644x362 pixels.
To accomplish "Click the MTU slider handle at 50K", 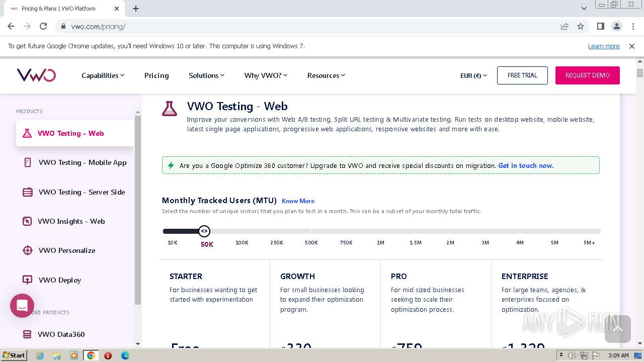I will coord(204,231).
